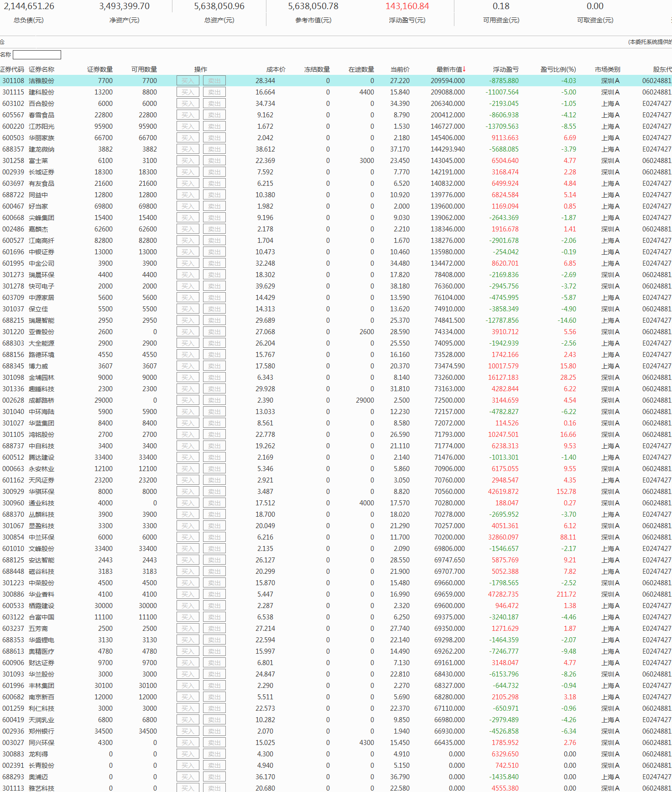Click 买入 in the 688293 row

point(188,777)
